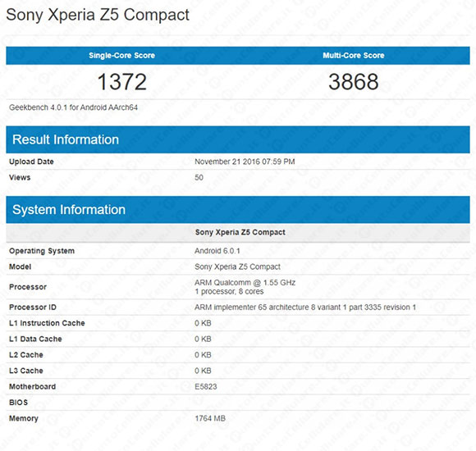Select the '0 KB' value for L2 Cache

tap(203, 355)
